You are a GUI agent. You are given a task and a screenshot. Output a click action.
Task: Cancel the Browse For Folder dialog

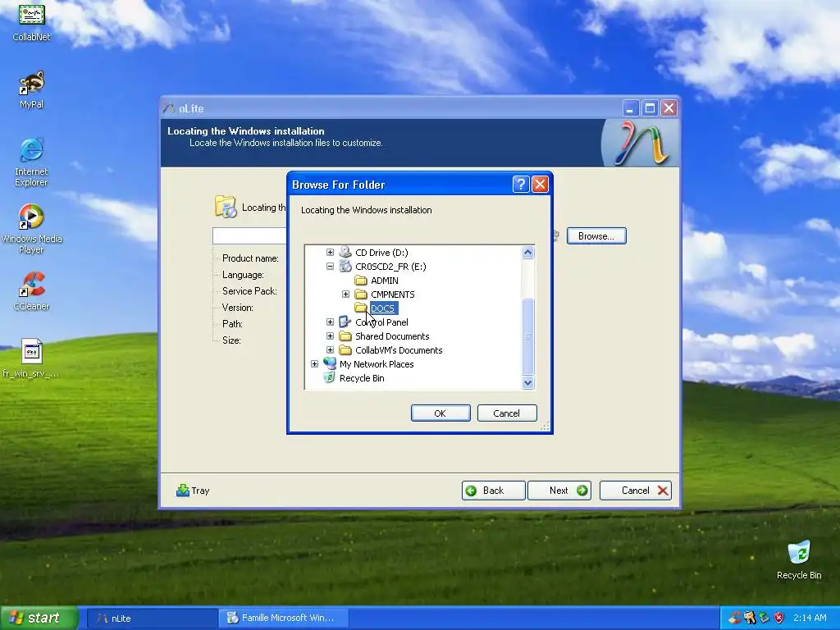507,413
